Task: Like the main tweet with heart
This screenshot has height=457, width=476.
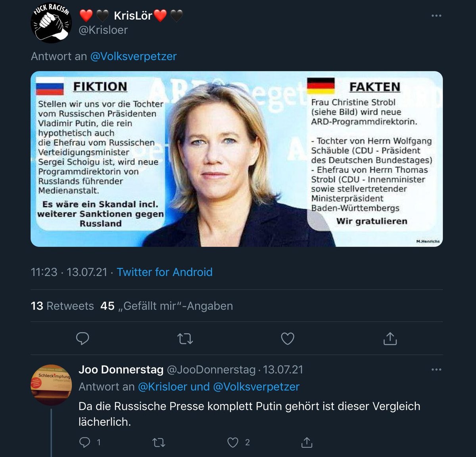Action: tap(288, 338)
